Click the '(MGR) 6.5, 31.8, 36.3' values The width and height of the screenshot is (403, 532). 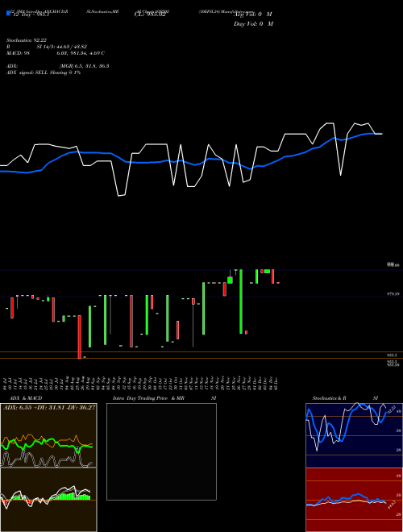tap(84, 66)
